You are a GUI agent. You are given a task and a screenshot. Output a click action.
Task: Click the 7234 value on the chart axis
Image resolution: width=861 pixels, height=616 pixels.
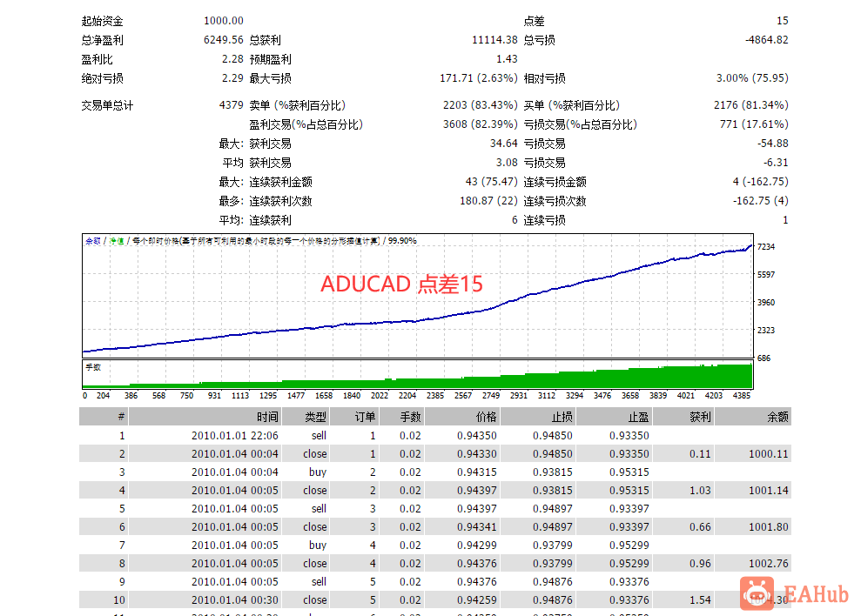766,247
